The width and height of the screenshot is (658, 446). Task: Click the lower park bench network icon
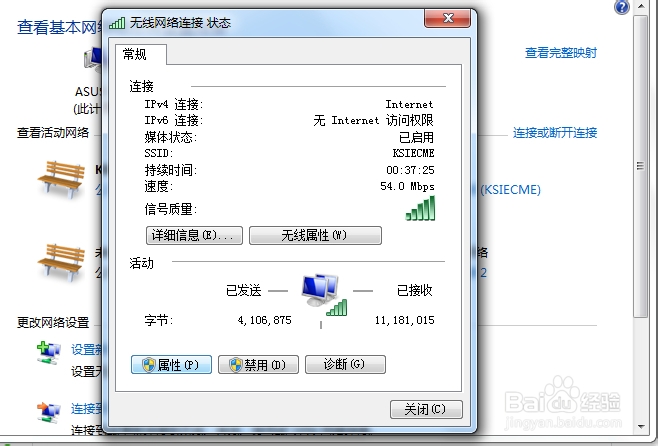(61, 262)
